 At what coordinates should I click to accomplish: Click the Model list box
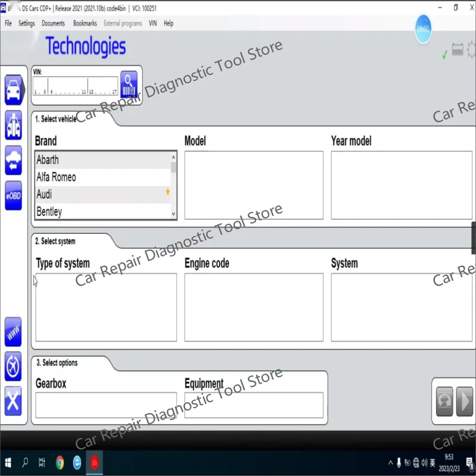coord(254,185)
